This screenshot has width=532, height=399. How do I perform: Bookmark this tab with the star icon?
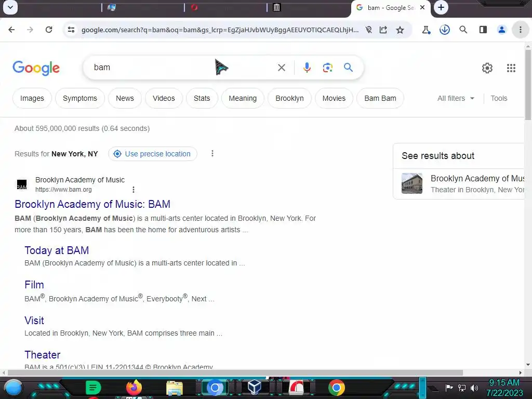click(x=400, y=30)
